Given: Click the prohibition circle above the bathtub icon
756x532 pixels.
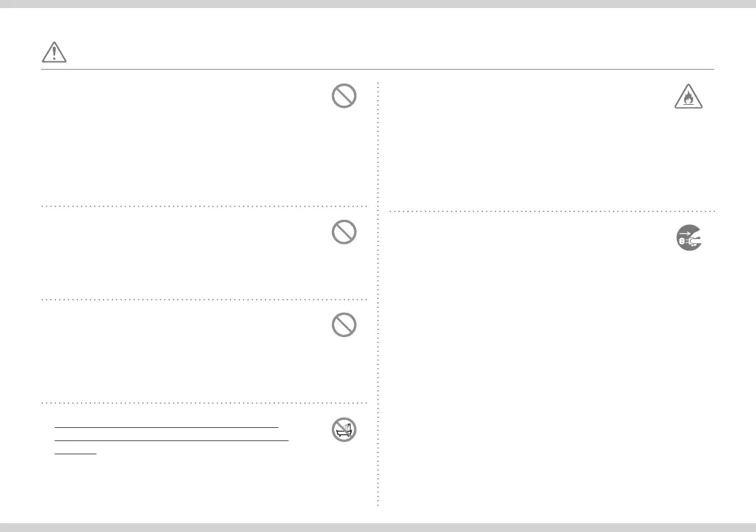Looking at the screenshot, I should tap(344, 325).
